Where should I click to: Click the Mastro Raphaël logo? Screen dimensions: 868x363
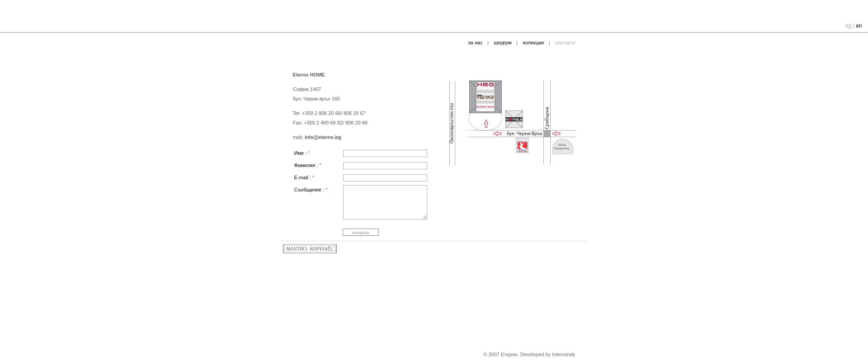click(310, 249)
